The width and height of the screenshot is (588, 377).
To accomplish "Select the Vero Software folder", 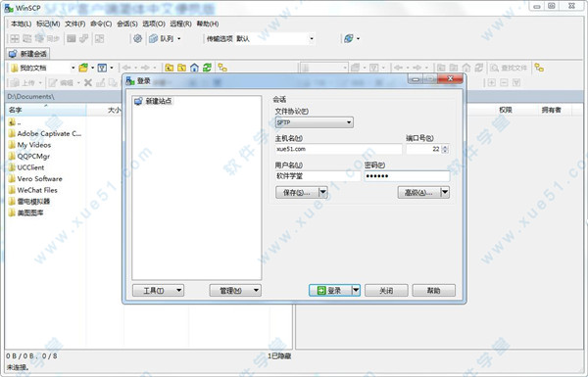I will [x=35, y=179].
